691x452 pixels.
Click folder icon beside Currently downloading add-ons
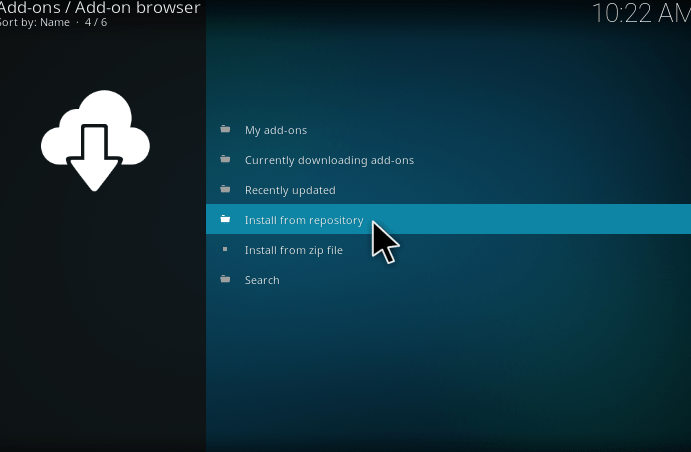pyautogui.click(x=225, y=159)
